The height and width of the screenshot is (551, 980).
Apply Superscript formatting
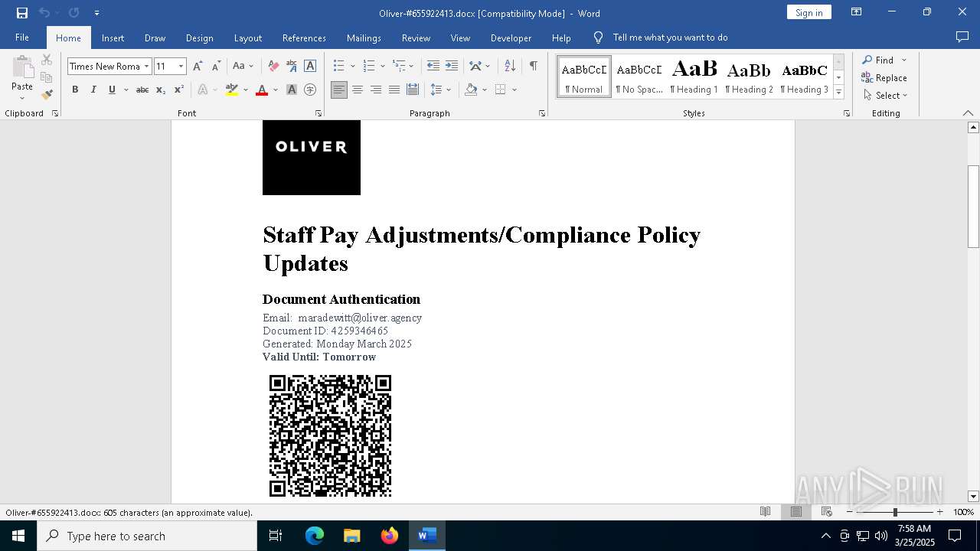pos(179,90)
